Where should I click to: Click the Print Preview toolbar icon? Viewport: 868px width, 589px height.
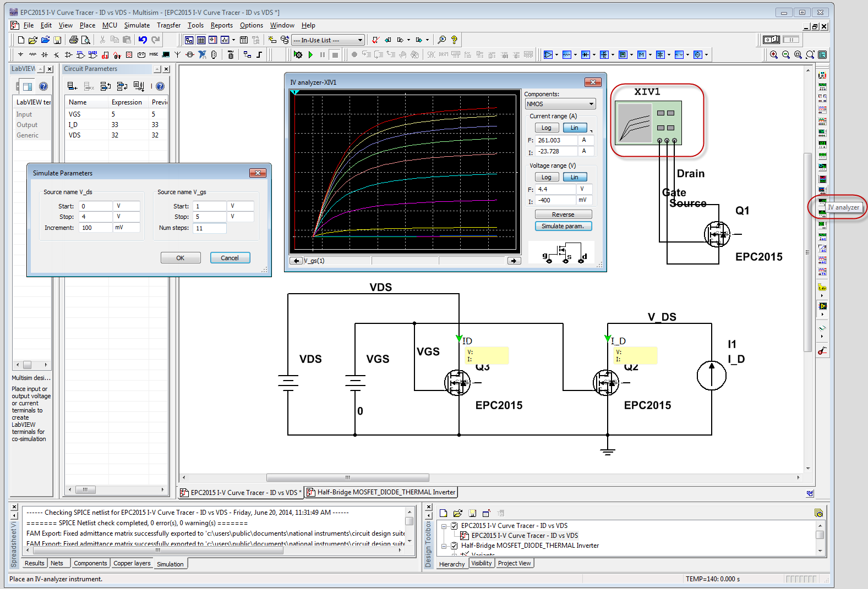point(86,40)
